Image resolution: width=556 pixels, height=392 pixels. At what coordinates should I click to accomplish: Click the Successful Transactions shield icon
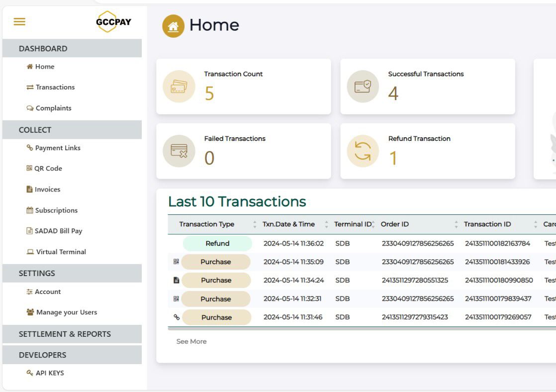(363, 87)
